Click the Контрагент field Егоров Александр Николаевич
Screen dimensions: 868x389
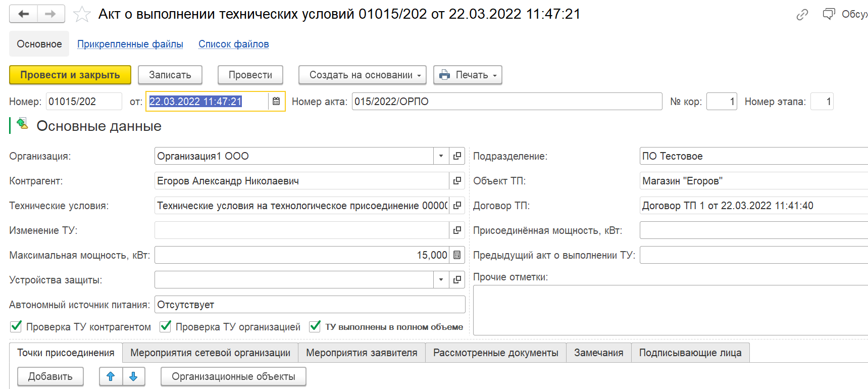pyautogui.click(x=301, y=181)
